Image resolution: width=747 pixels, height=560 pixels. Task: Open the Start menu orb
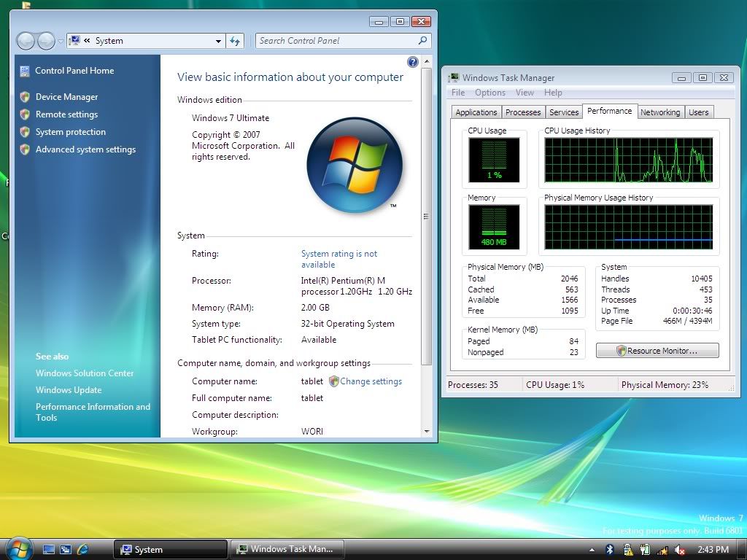pos(18,548)
